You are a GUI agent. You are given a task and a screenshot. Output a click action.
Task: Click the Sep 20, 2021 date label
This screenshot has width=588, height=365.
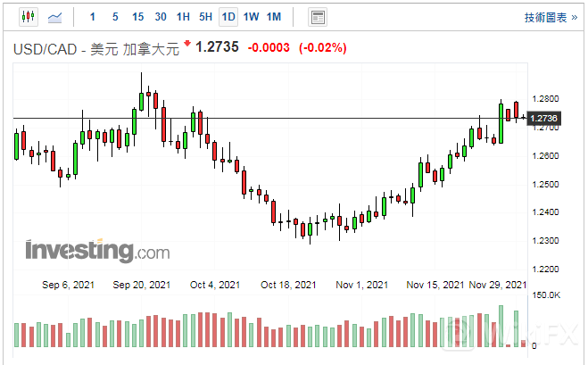tap(142, 285)
